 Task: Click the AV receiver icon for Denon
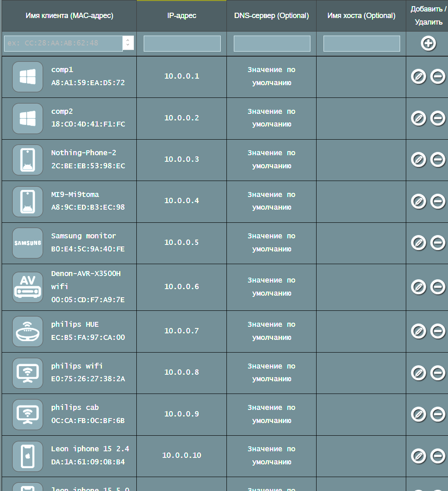[27, 287]
